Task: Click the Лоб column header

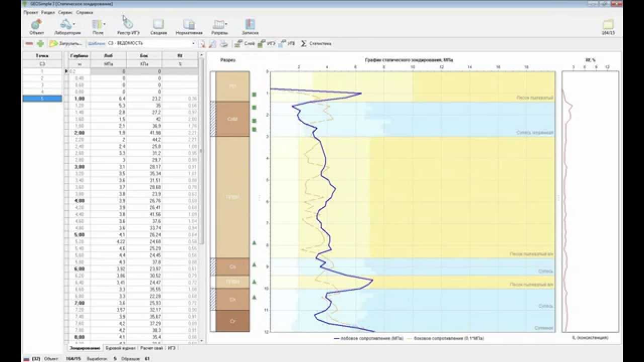Action: point(108,56)
